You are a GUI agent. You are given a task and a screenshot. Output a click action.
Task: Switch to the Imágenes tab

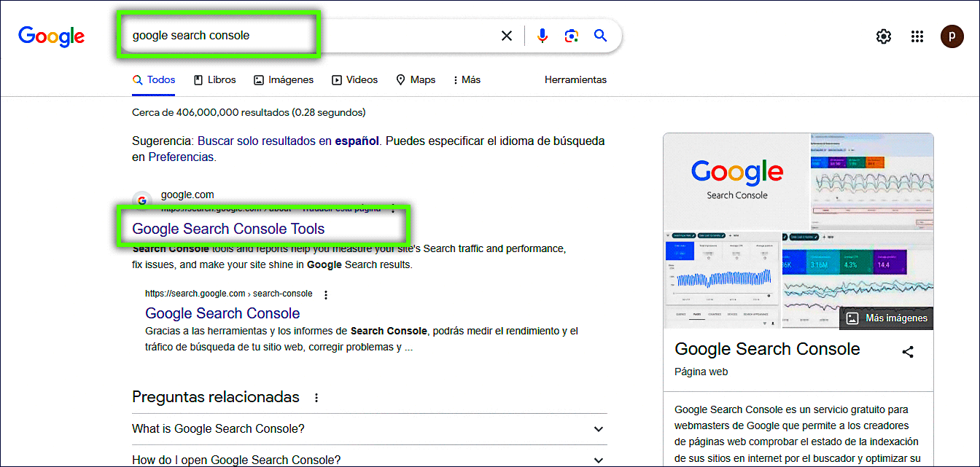[284, 80]
